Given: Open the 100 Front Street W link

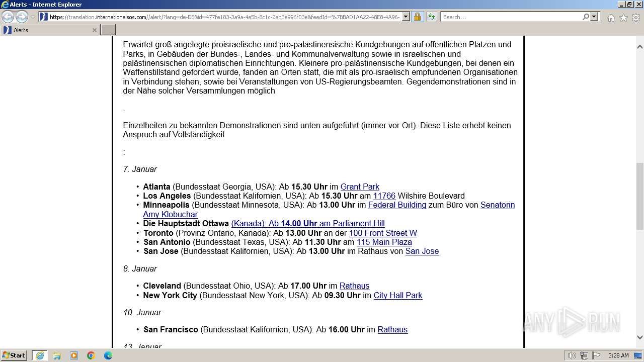Looking at the screenshot, I should (x=383, y=233).
